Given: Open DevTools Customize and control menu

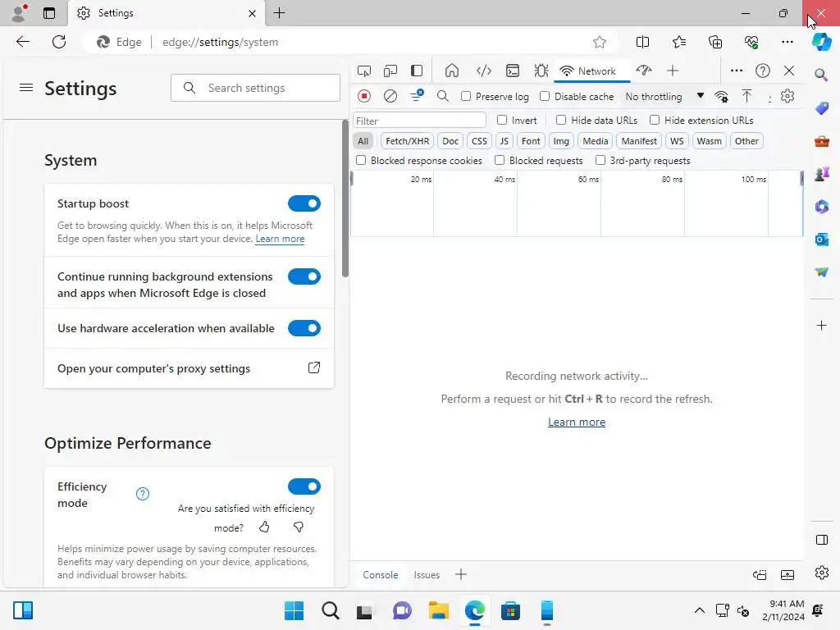Looking at the screenshot, I should pos(737,71).
